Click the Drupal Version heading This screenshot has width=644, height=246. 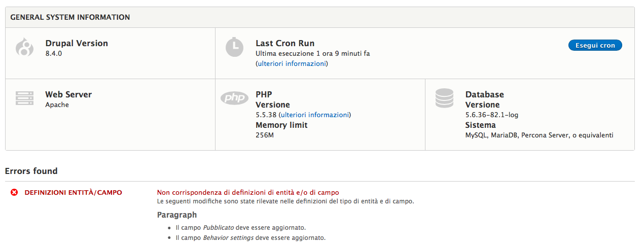pyautogui.click(x=77, y=43)
